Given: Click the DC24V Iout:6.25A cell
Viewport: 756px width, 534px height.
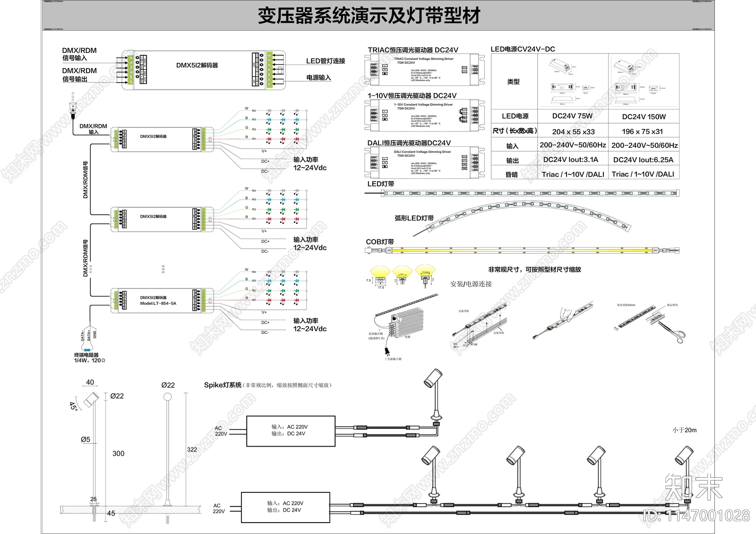Looking at the screenshot, I should pyautogui.click(x=643, y=160).
